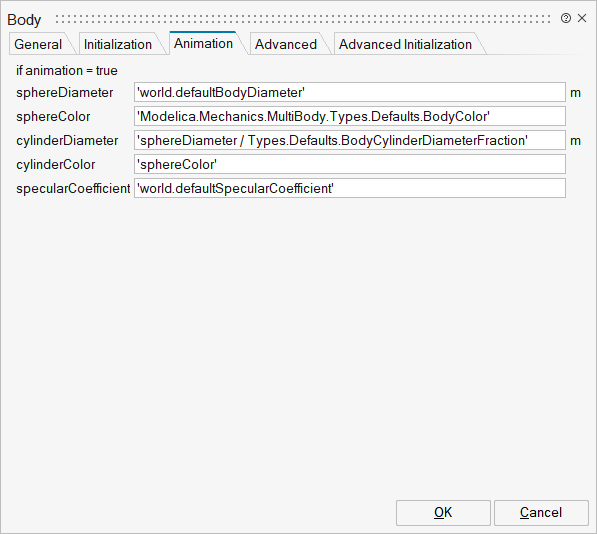
Task: Go to the Advanced tab
Action: [x=286, y=44]
